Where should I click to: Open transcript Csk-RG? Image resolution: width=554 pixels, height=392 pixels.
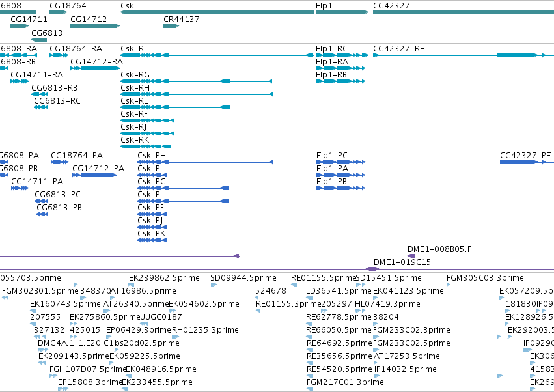135,75
